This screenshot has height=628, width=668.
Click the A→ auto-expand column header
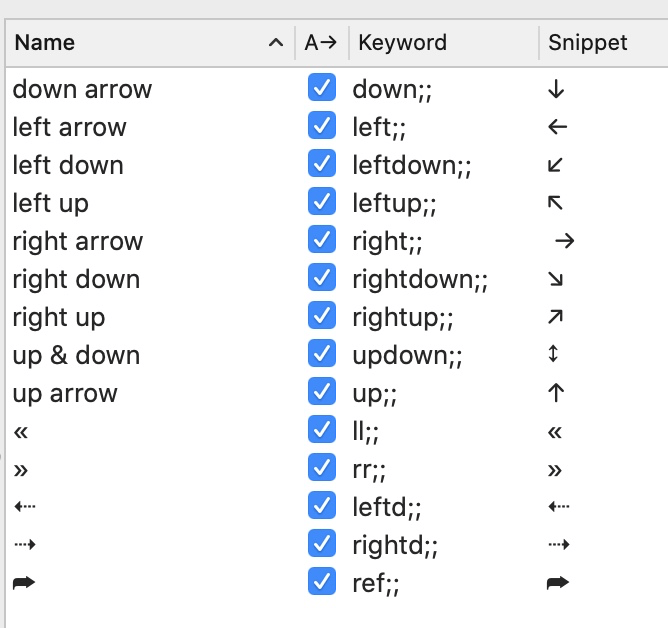point(321,43)
